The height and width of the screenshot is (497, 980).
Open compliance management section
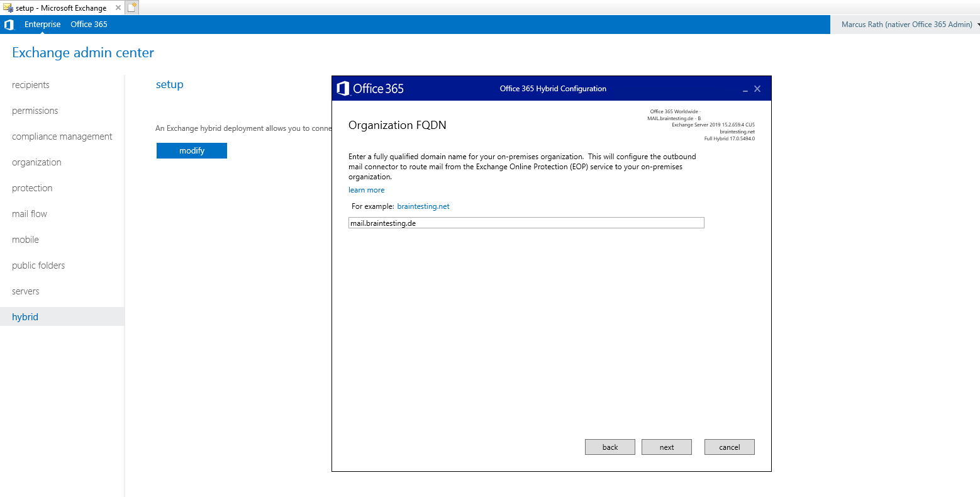(62, 137)
